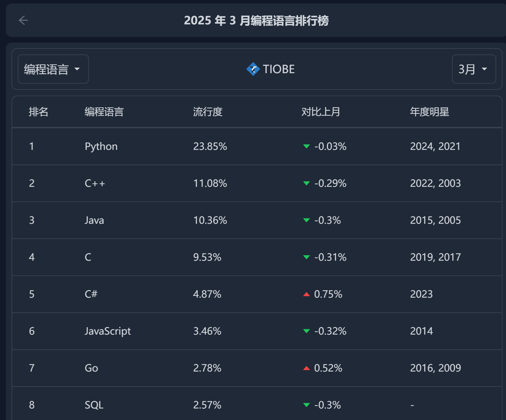The height and width of the screenshot is (420, 506).
Task: Select the JavaScript language entry
Action: (x=108, y=331)
